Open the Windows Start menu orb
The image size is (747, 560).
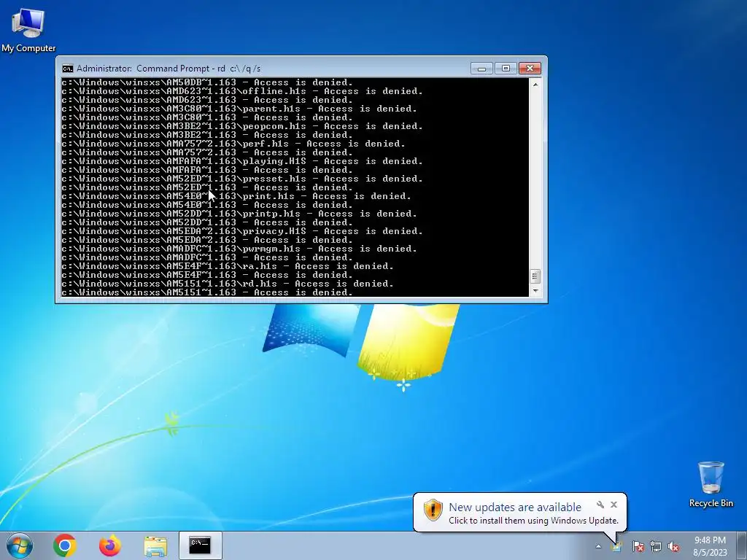click(20, 545)
